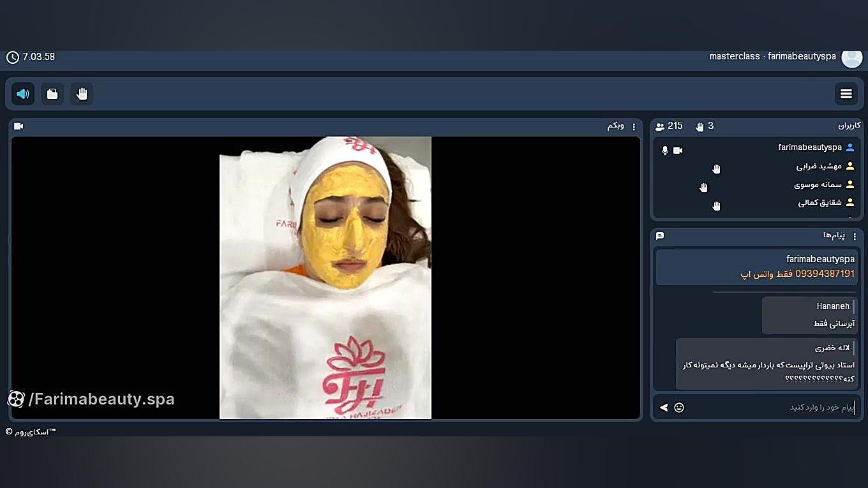
Task: Click the raised hand icon for مهشید ضرابی
Action: tap(717, 169)
